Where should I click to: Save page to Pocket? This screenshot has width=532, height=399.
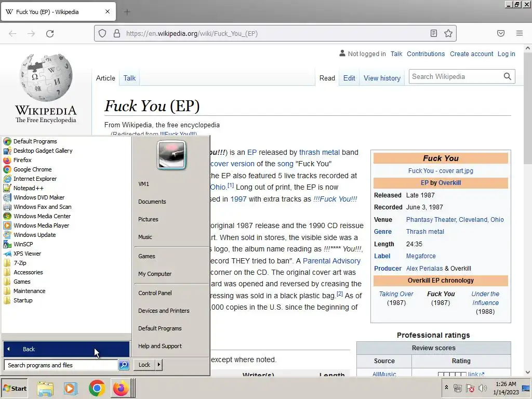pyautogui.click(x=501, y=33)
